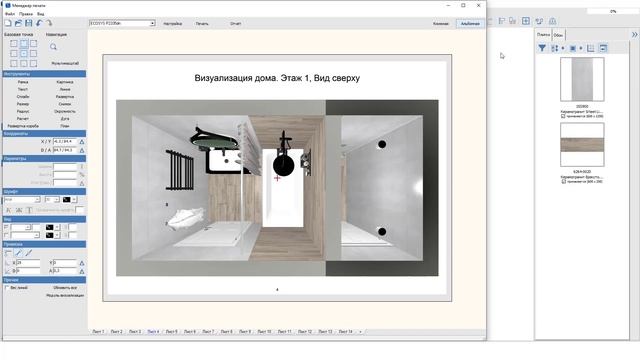Click the sort icon in tiles panel
640x360 pixels.
coord(555,48)
